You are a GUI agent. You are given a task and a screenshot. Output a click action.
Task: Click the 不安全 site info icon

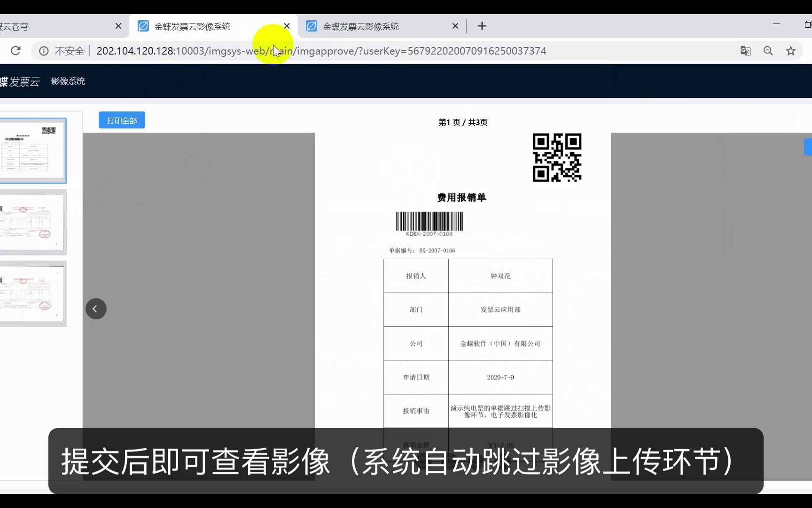44,51
